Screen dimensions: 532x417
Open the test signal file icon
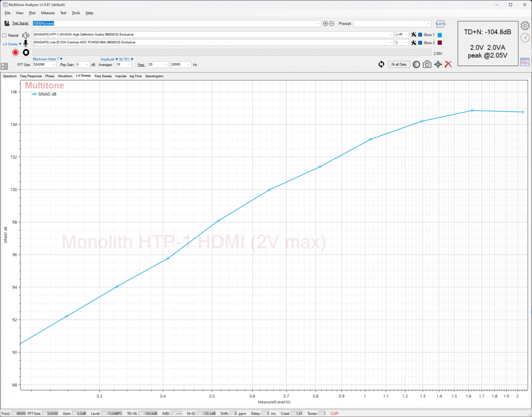(7, 23)
